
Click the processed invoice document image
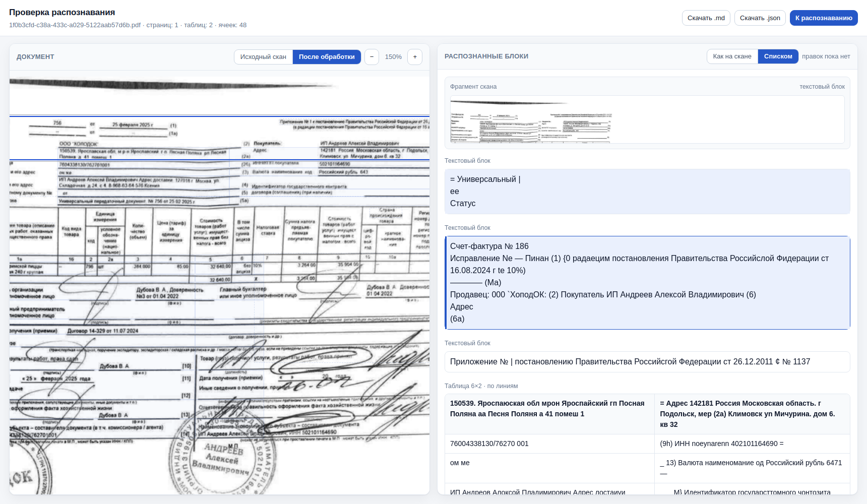pyautogui.click(x=219, y=285)
